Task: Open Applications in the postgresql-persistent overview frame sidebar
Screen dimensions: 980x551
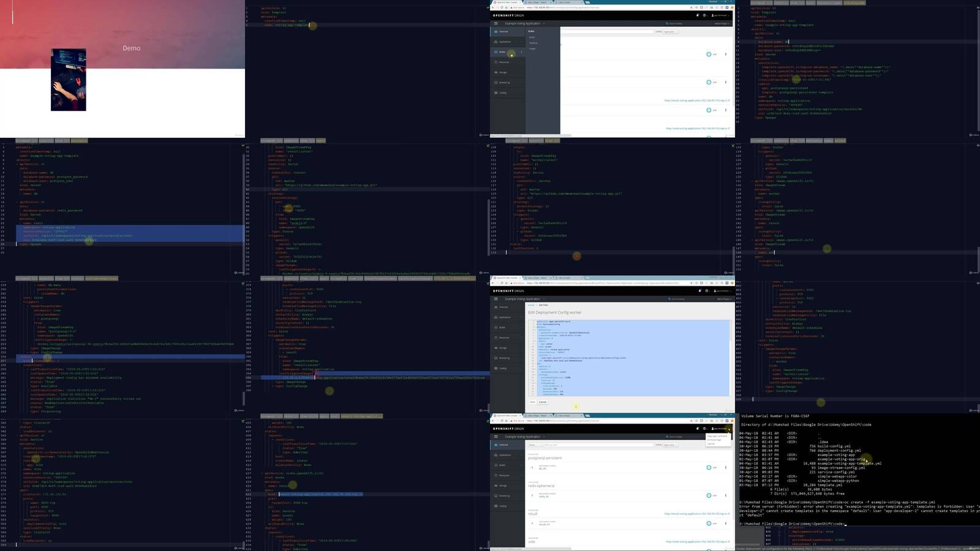Action: 507,455
